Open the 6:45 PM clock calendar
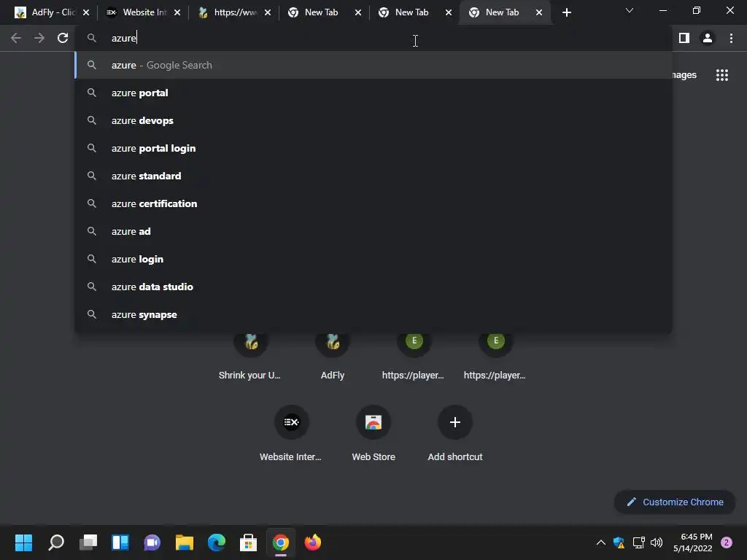Viewport: 747px width, 560px height. tap(693, 542)
